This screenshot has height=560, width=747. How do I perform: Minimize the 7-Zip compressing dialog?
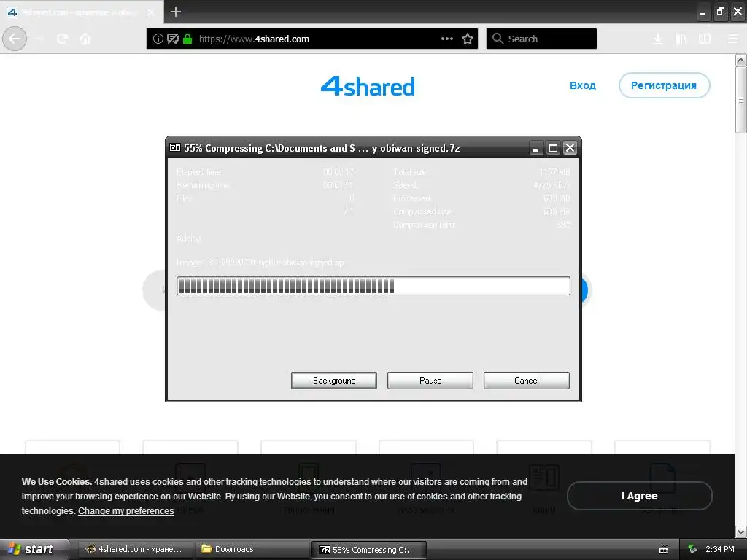click(x=535, y=148)
